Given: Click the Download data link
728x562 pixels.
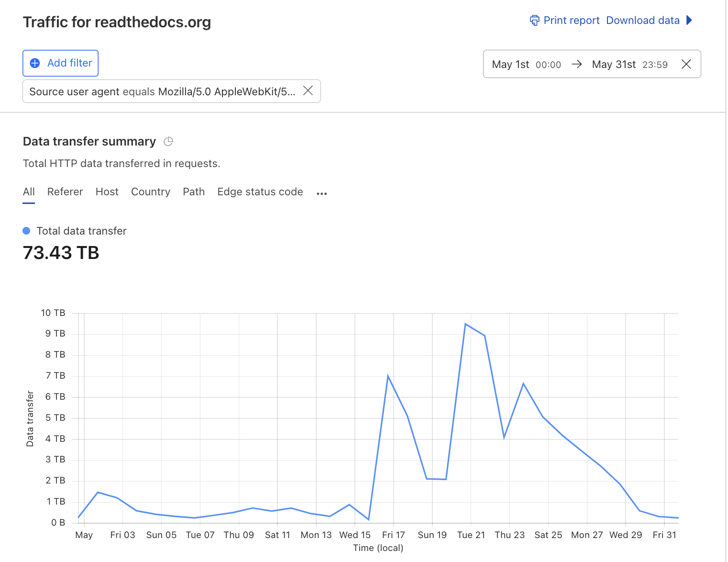Looking at the screenshot, I should [642, 21].
